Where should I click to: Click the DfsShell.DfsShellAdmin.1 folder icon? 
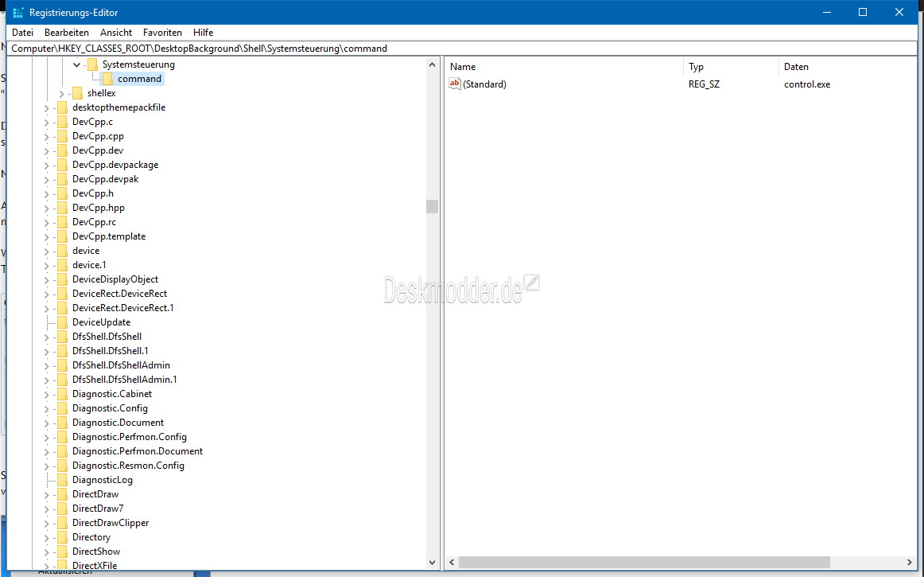point(63,380)
